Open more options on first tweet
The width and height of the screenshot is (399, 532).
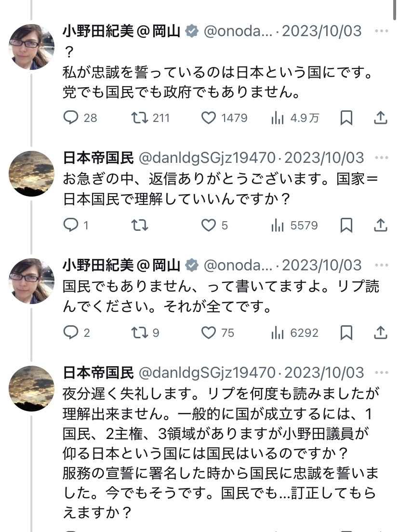pyautogui.click(x=381, y=31)
